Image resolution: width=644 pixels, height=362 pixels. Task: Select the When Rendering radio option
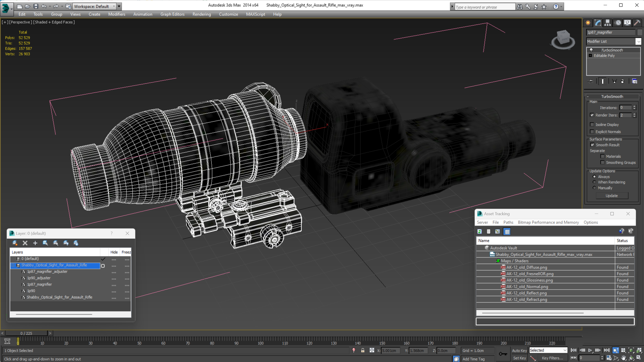pyautogui.click(x=594, y=182)
